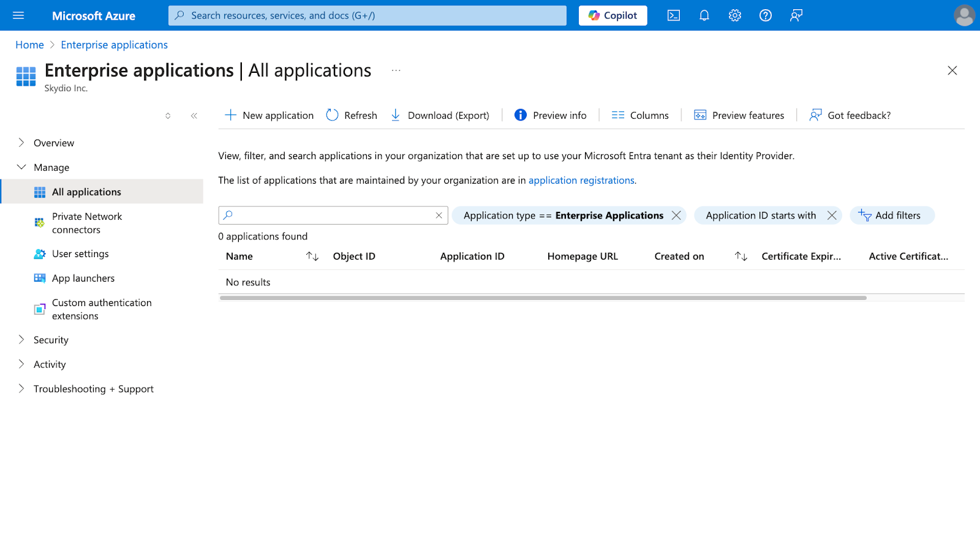
Task: Click Got feedback?
Action: tap(850, 115)
